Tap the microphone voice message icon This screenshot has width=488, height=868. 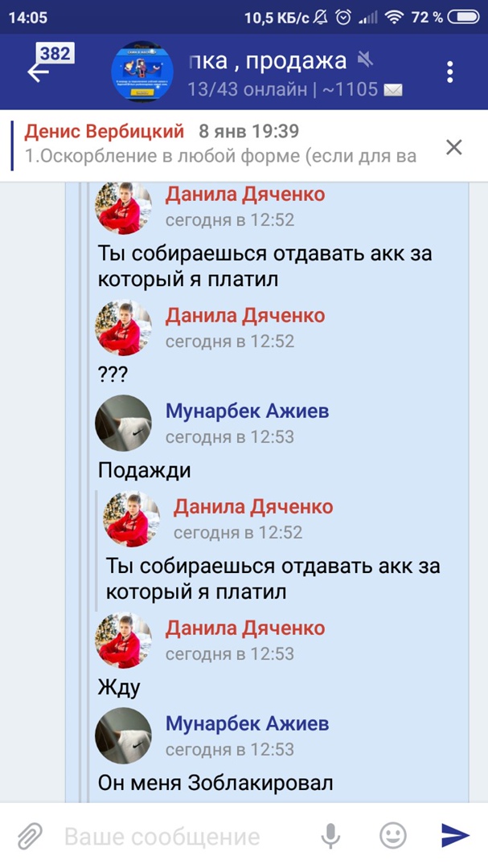pyautogui.click(x=330, y=835)
